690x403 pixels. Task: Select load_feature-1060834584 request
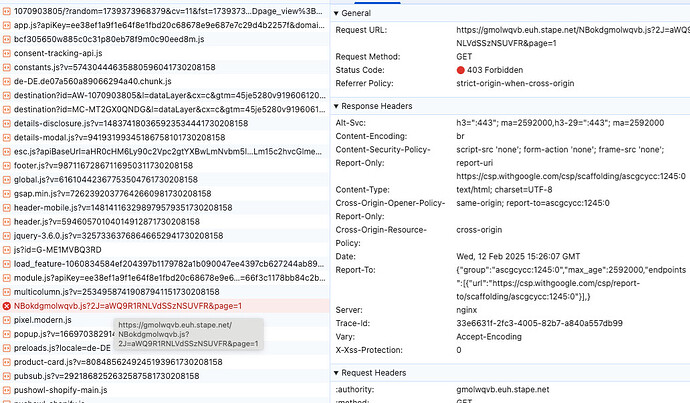165,264
